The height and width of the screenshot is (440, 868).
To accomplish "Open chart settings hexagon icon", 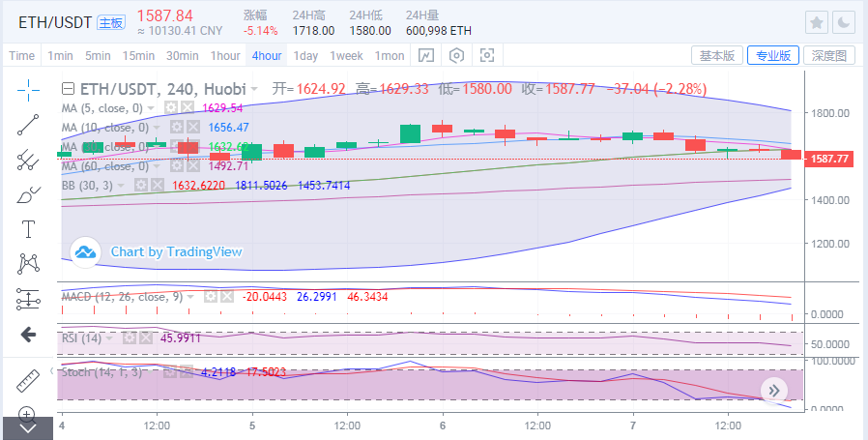I will 456,55.
